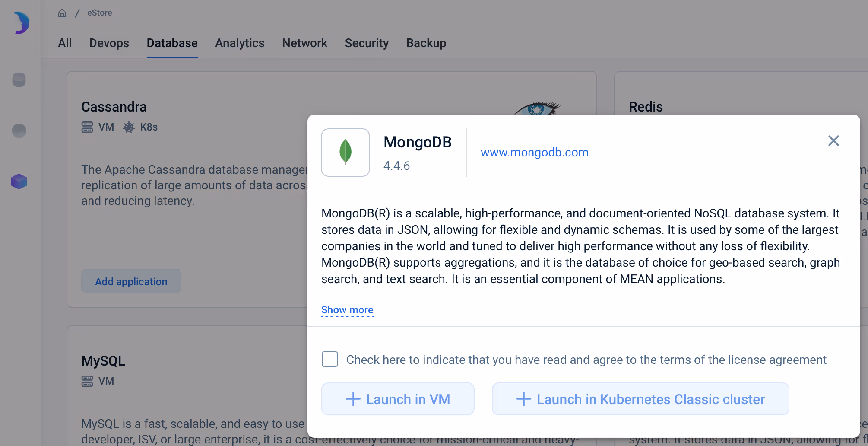Check the license agreement checkbox

pos(329,359)
